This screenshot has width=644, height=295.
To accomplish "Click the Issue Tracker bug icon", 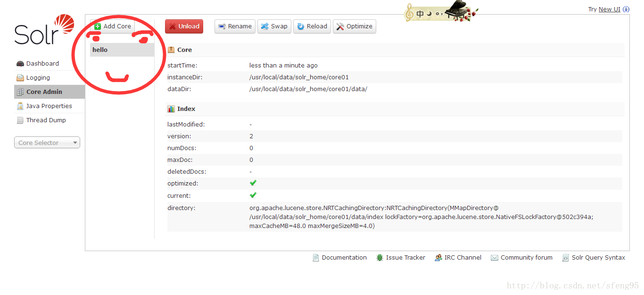I will pos(380,258).
